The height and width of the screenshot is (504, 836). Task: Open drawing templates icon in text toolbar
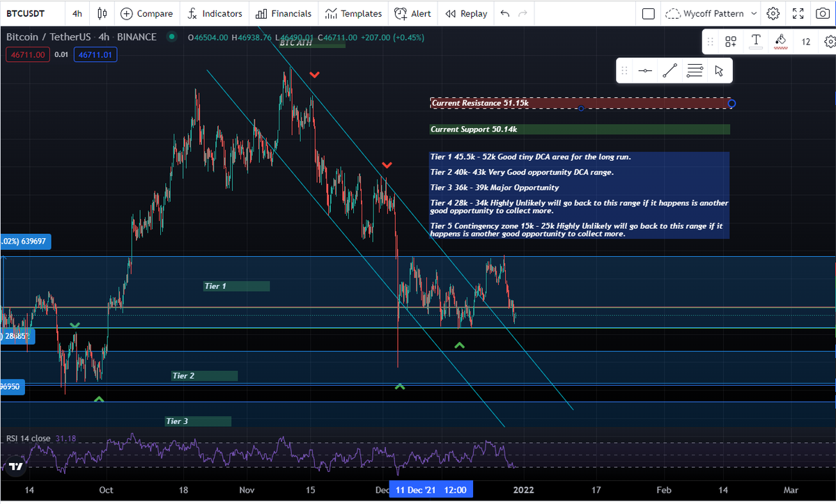point(730,42)
